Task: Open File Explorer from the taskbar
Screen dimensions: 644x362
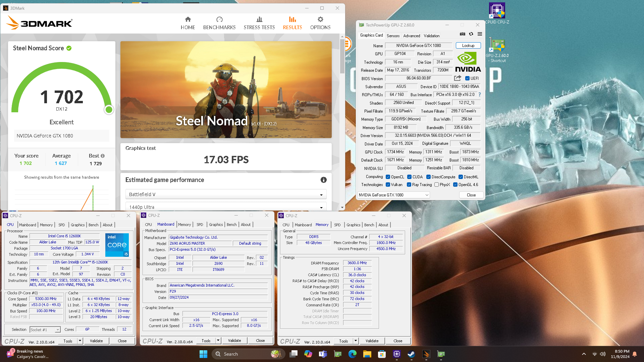Action: tap(367, 354)
